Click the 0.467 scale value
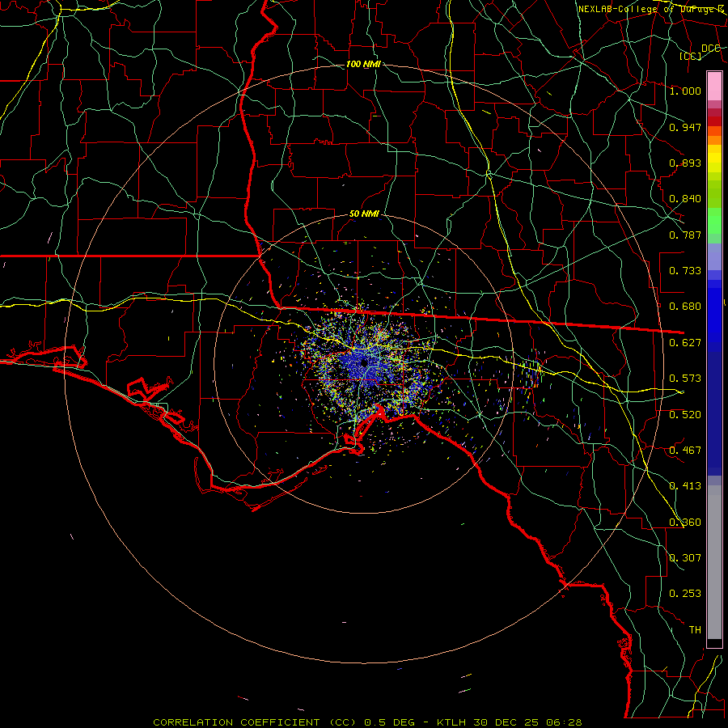Image resolution: width=728 pixels, height=728 pixels. 685,451
